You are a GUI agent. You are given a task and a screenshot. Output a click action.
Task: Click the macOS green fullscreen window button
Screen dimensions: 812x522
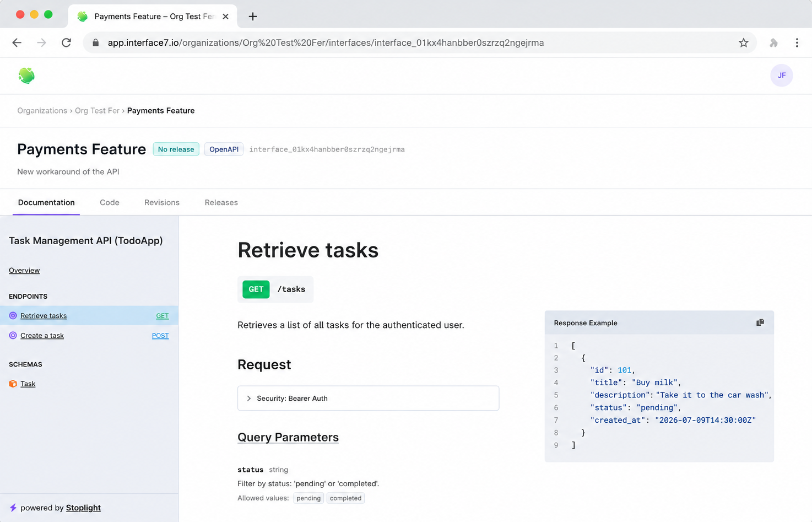pyautogui.click(x=48, y=14)
